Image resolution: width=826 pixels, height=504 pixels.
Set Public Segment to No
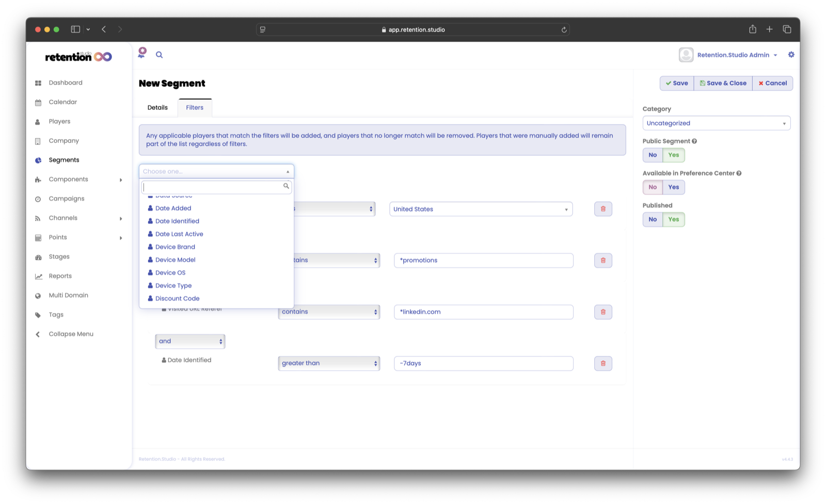(x=653, y=155)
